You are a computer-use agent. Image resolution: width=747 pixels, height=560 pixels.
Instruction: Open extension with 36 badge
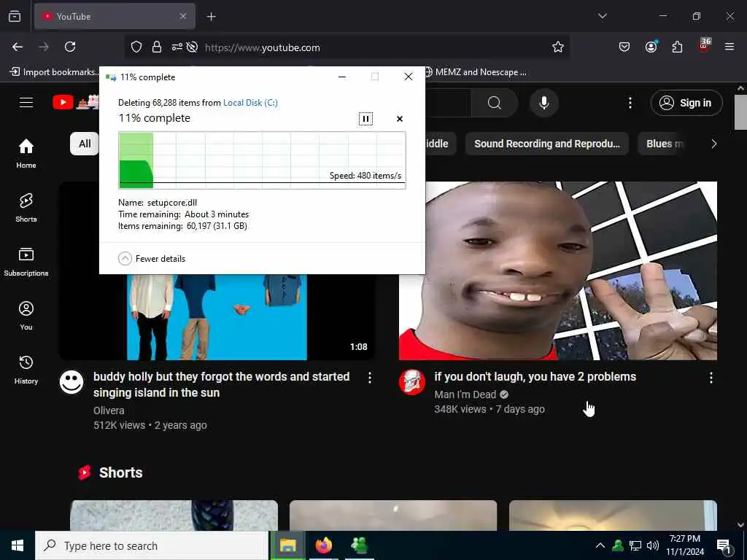click(x=704, y=46)
